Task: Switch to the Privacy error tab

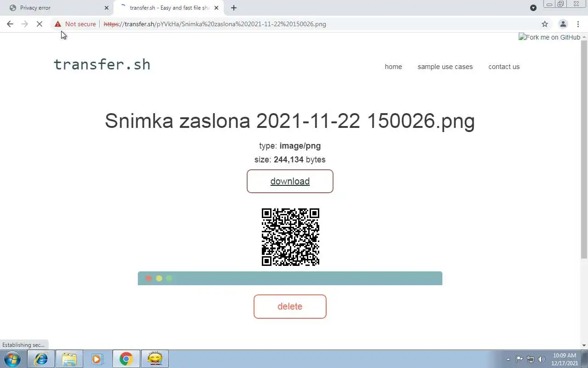Action: pos(57,8)
